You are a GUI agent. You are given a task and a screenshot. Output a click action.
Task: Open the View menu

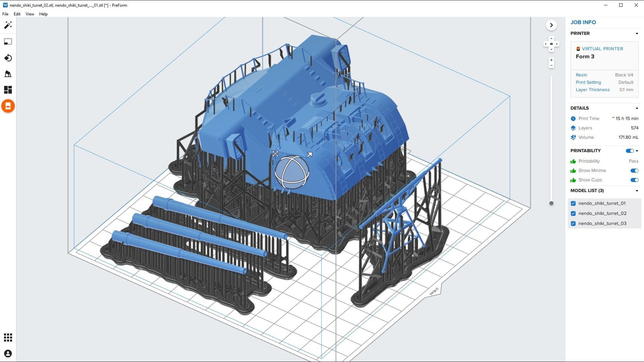30,14
